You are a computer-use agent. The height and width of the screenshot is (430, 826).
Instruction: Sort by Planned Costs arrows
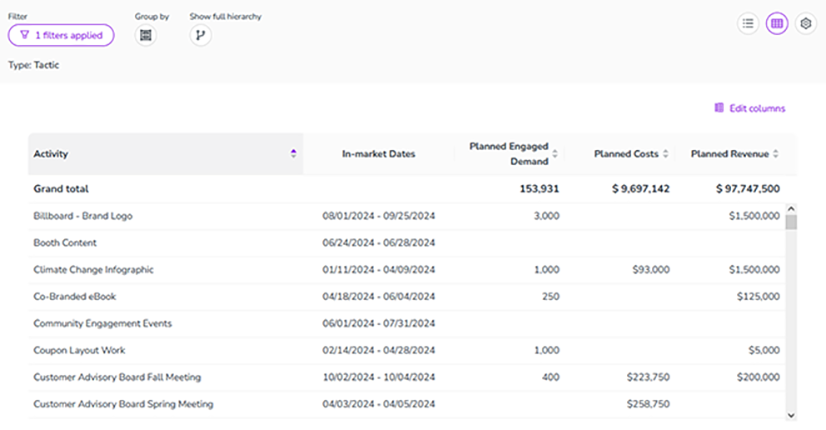click(665, 153)
